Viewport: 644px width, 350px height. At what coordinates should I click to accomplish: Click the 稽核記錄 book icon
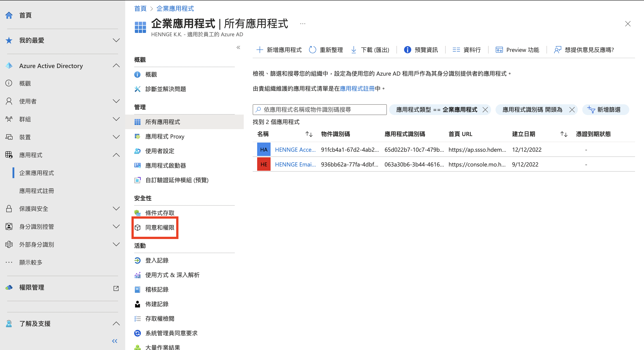coord(138,289)
